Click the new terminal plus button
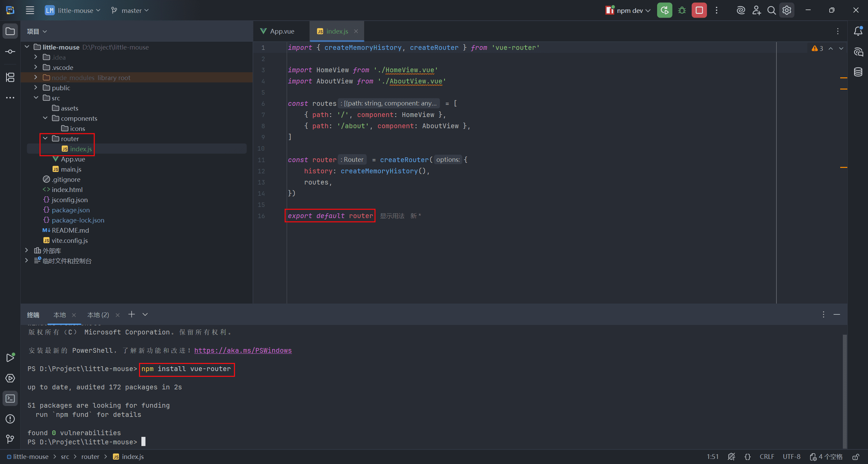 pos(132,314)
